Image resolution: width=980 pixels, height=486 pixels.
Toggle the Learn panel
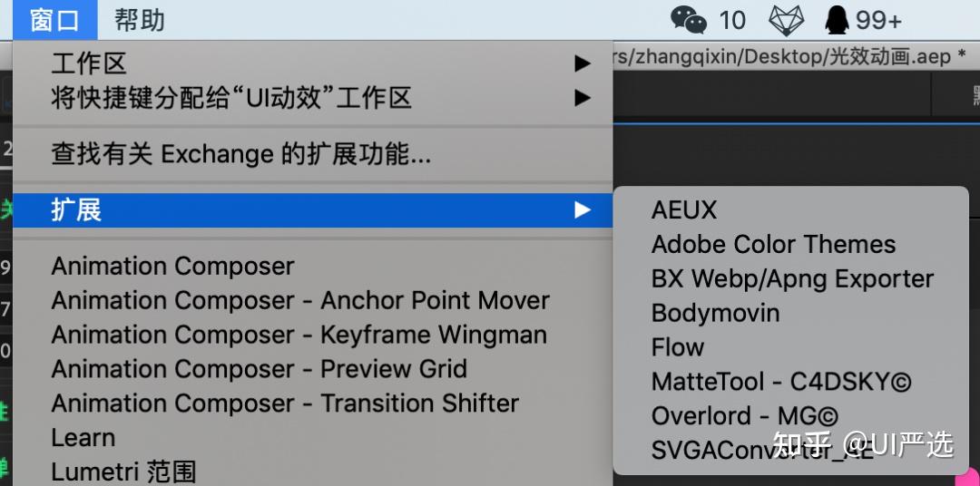[x=83, y=438]
